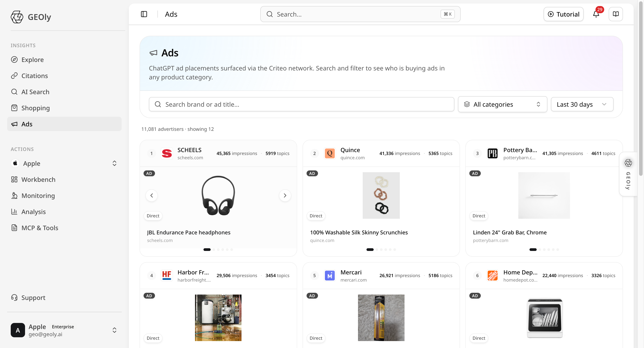The width and height of the screenshot is (644, 348).
Task: Click the Direct tag on Harbor Freight ad
Action: click(x=153, y=338)
